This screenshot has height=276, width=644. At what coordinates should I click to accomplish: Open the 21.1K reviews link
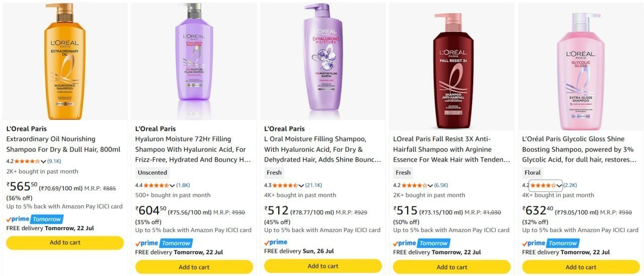313,185
